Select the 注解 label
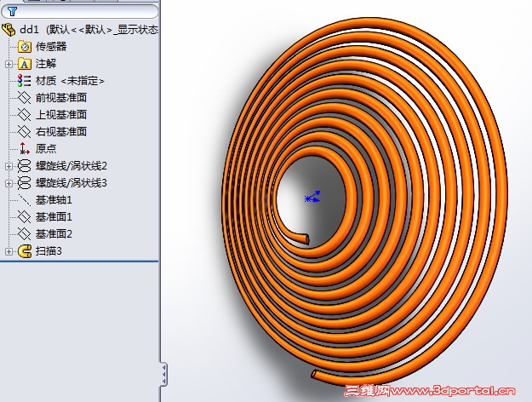 pos(46,64)
